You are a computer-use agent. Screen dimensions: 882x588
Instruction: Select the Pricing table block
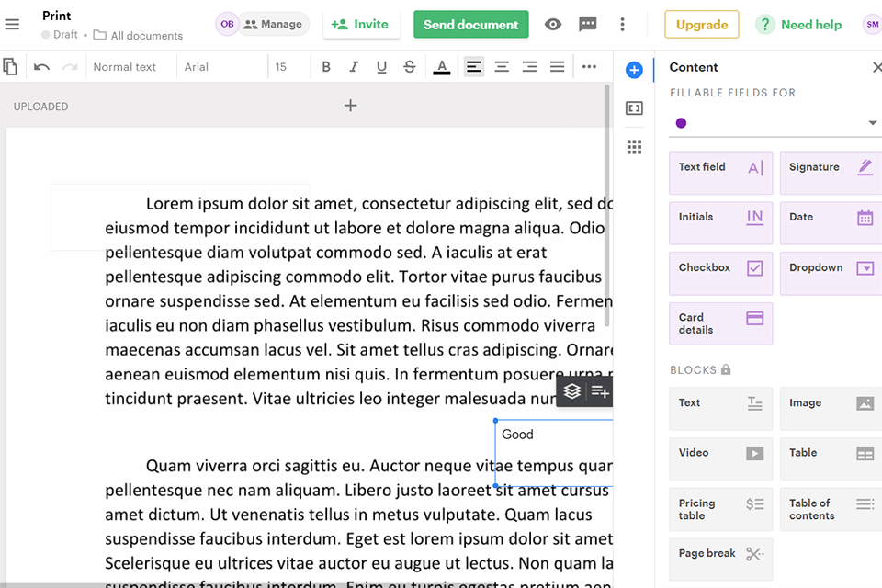point(721,509)
